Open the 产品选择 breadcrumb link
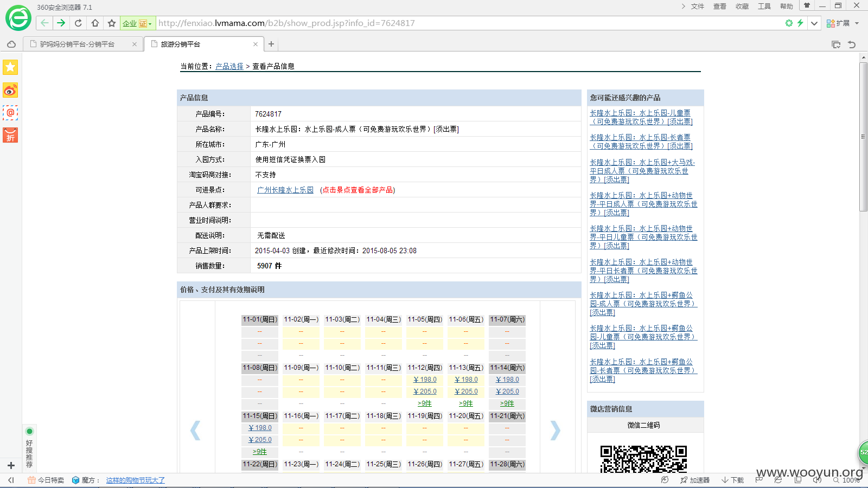 229,66
